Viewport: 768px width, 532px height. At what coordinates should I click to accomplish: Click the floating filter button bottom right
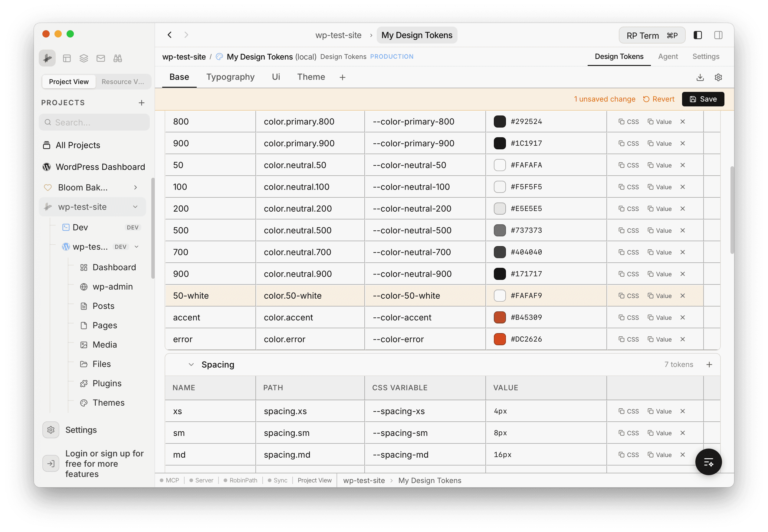point(708,462)
